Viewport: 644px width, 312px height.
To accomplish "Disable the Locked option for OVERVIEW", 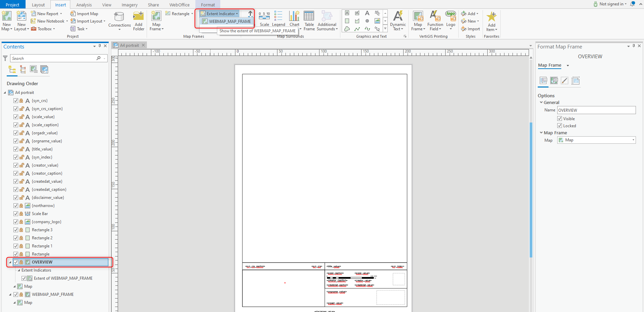I will point(559,126).
